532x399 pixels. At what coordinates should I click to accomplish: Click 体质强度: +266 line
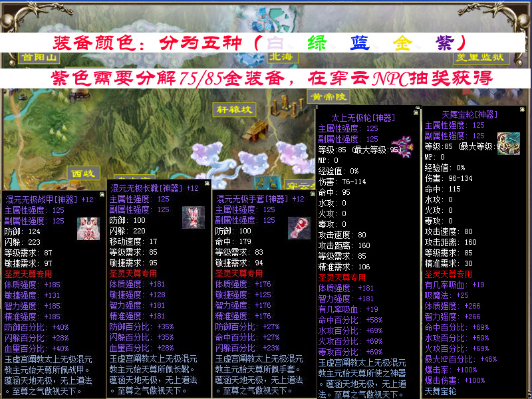[x=453, y=306]
